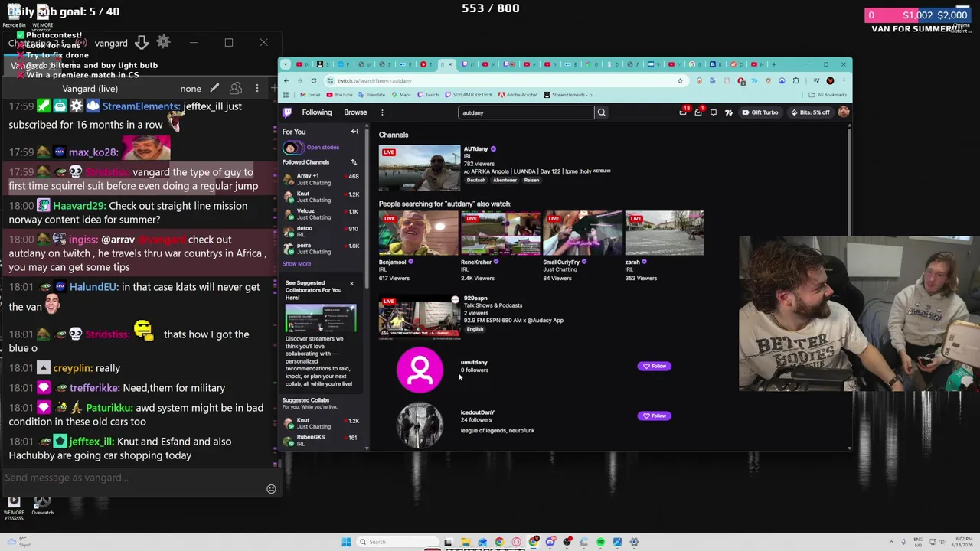Image resolution: width=980 pixels, height=551 pixels.
Task: Open a new browser tab
Action: coord(774,64)
